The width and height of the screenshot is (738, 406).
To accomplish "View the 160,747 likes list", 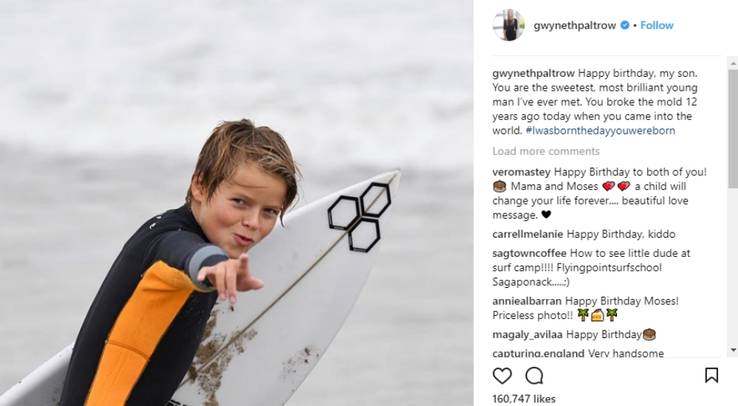I will pos(524,399).
